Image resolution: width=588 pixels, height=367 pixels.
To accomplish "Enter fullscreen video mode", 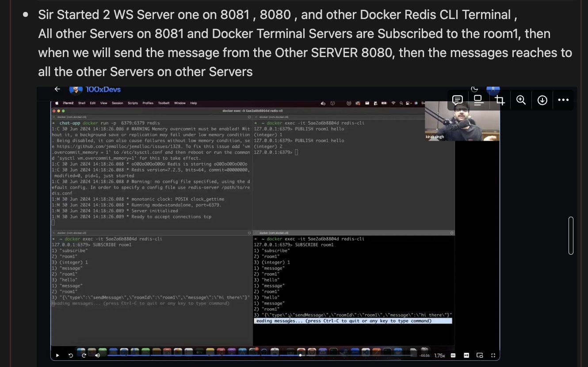I will 493,355.
